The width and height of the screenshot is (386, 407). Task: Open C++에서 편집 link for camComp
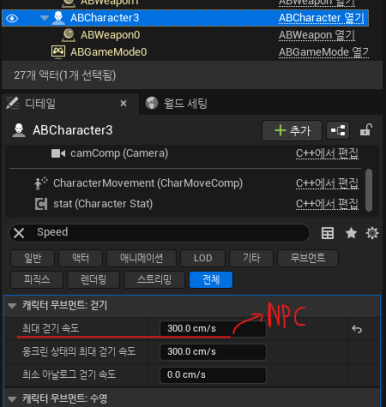327,153
